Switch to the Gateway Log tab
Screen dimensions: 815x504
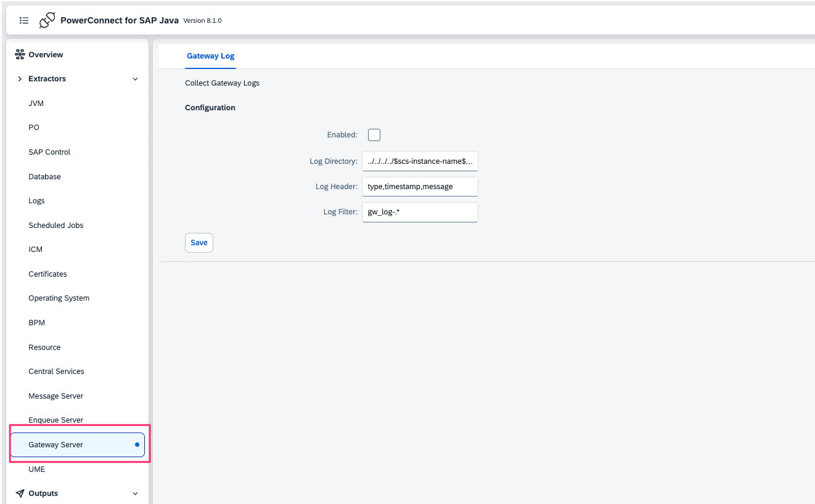[x=210, y=56]
